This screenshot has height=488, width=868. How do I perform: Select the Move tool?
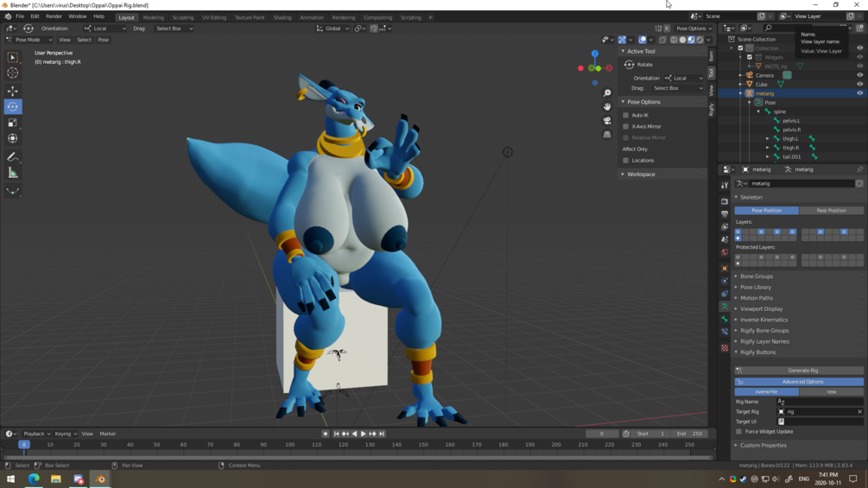tap(13, 91)
